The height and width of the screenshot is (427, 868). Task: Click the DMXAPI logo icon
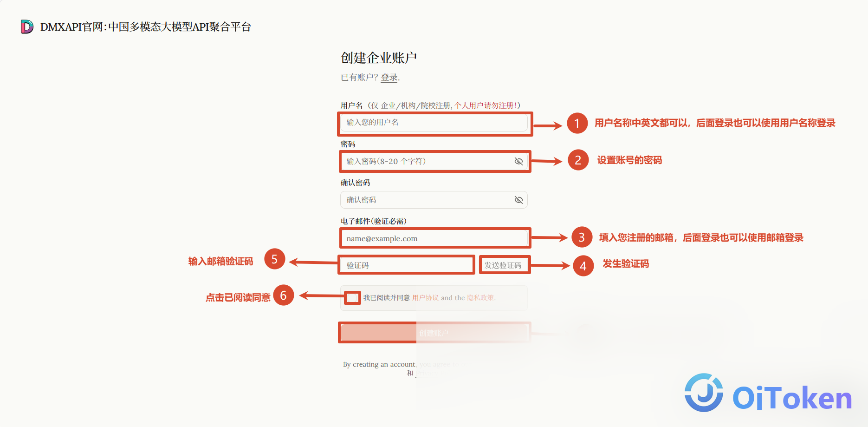pyautogui.click(x=27, y=27)
